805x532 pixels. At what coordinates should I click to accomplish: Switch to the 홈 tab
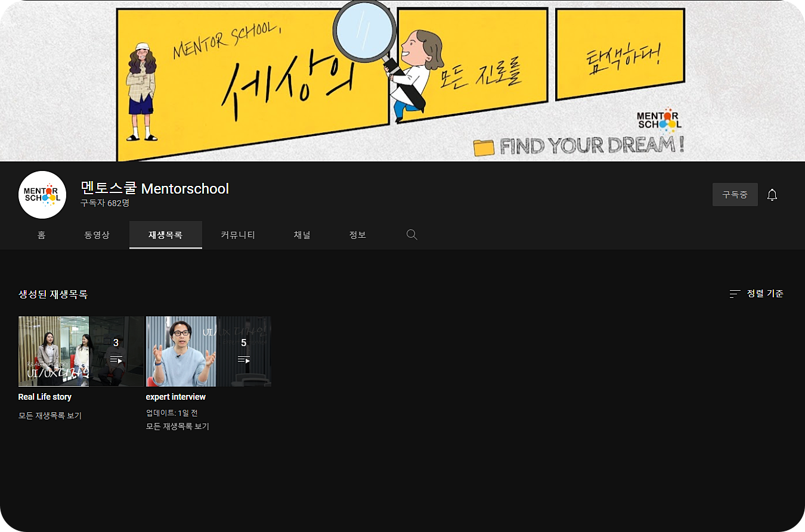coord(41,235)
